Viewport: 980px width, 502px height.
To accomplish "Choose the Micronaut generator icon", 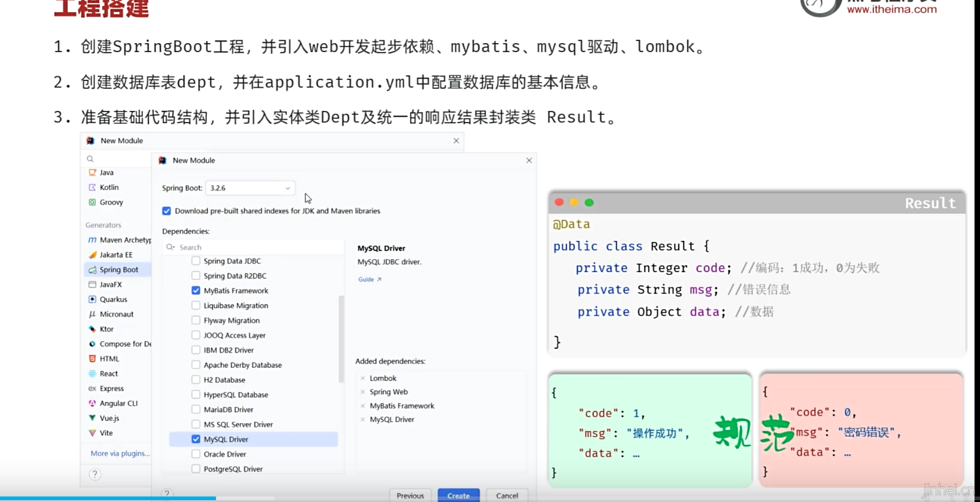I will 92,314.
